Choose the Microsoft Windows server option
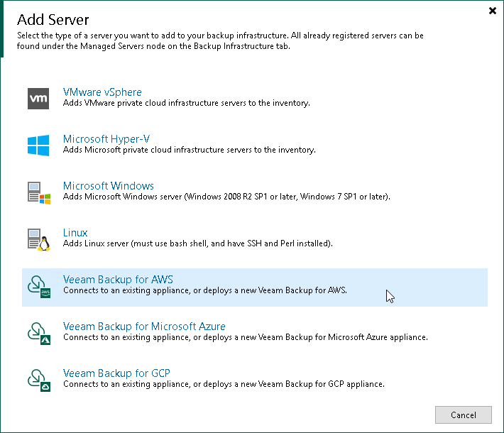The width and height of the screenshot is (504, 433). (x=108, y=186)
